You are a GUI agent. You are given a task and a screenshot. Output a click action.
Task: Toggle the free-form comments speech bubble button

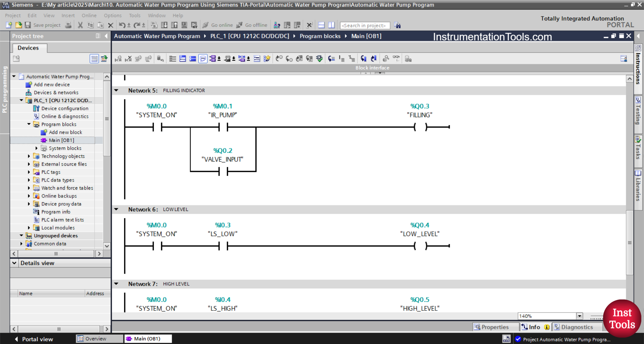(203, 58)
